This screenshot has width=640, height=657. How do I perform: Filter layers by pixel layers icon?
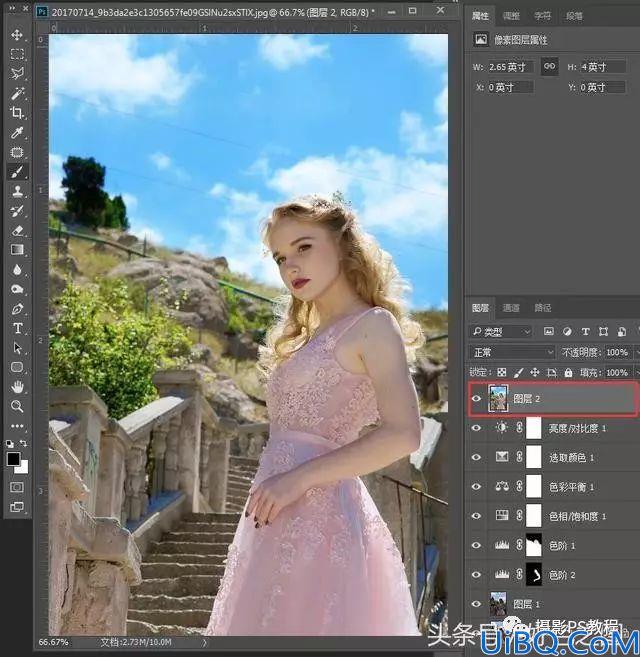[549, 331]
